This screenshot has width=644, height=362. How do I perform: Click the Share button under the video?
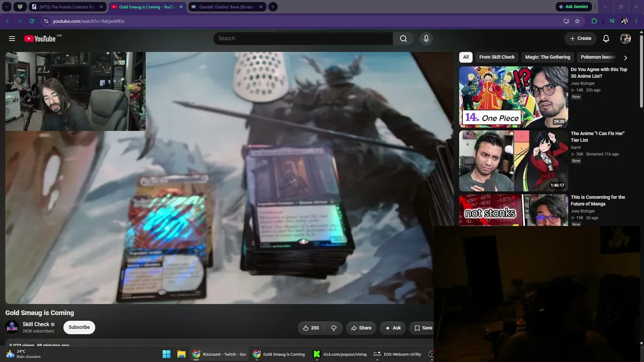tap(361, 328)
